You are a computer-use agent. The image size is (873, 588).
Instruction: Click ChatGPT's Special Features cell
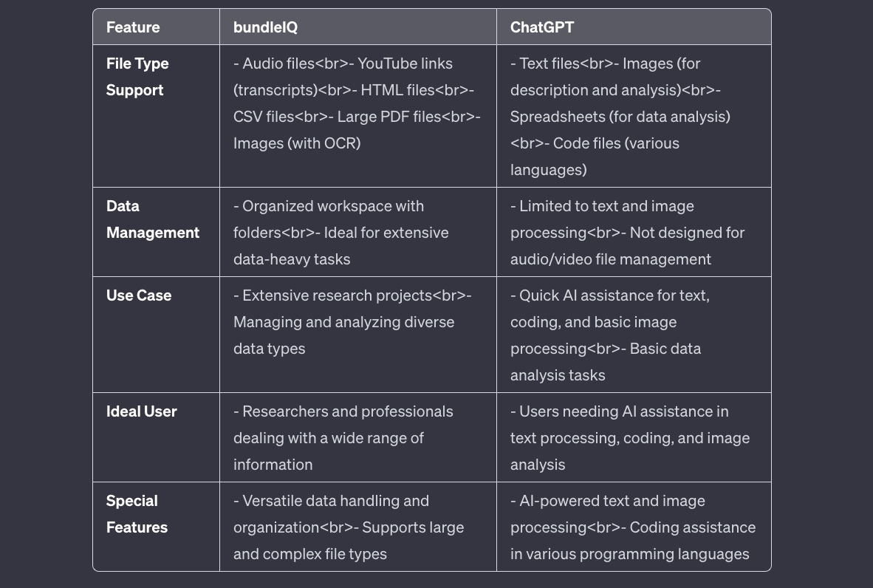pos(633,527)
